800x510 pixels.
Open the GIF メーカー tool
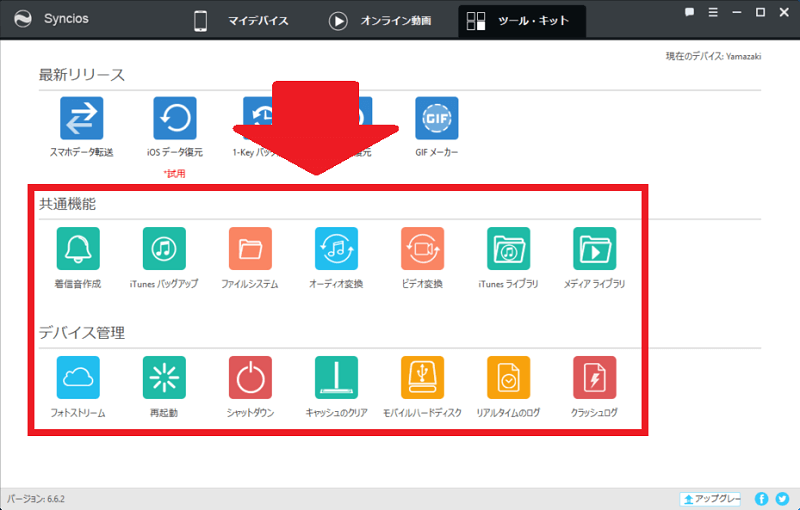(437, 118)
